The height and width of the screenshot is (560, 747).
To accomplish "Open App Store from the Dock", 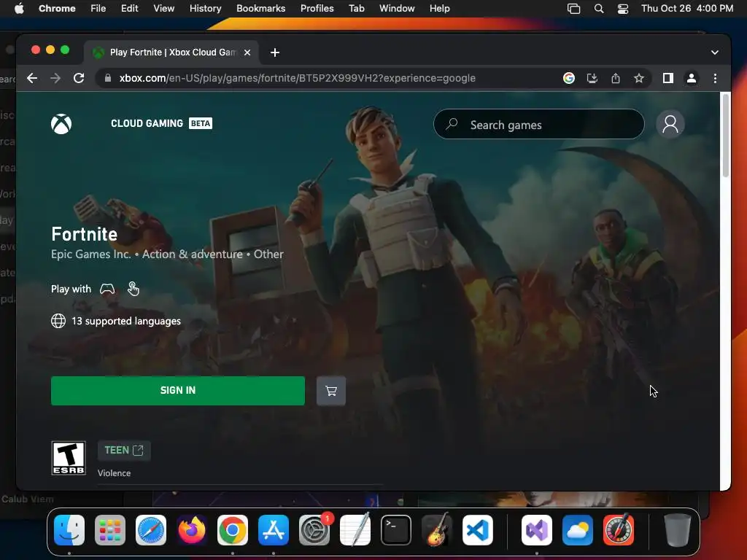I will pyautogui.click(x=274, y=529).
